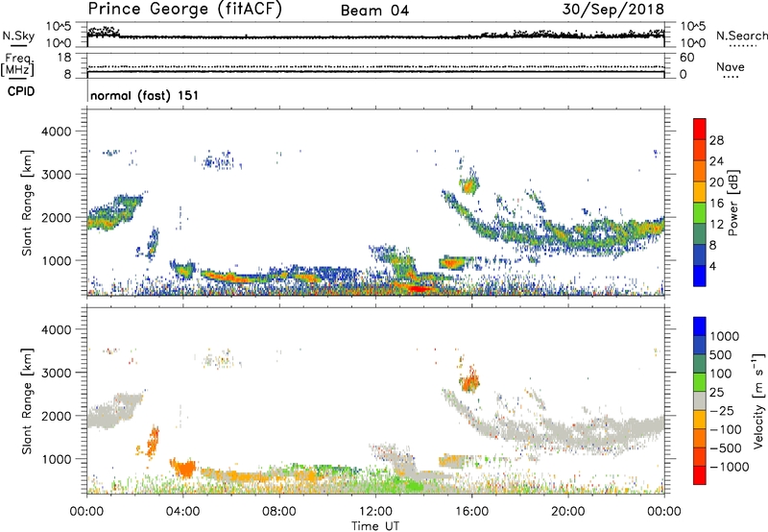Screen dimensions: 768x532
Task: Click the 'Beam 04' label
Action: coord(374,11)
